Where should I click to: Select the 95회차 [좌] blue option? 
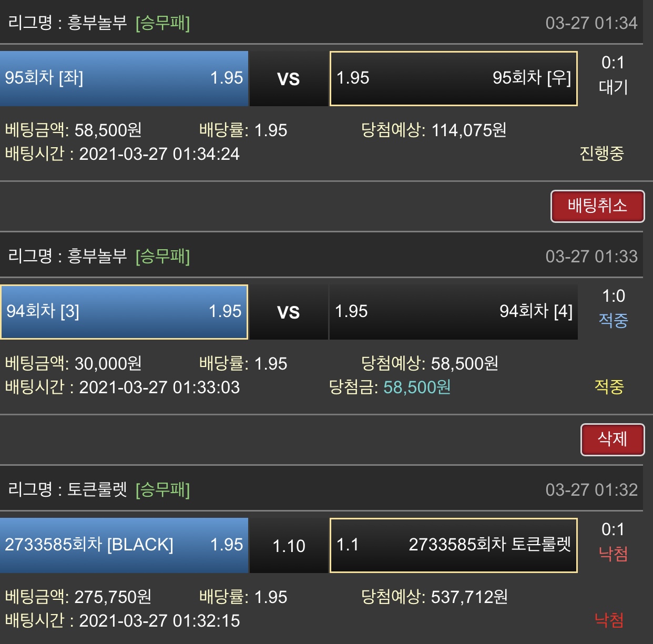(124, 78)
